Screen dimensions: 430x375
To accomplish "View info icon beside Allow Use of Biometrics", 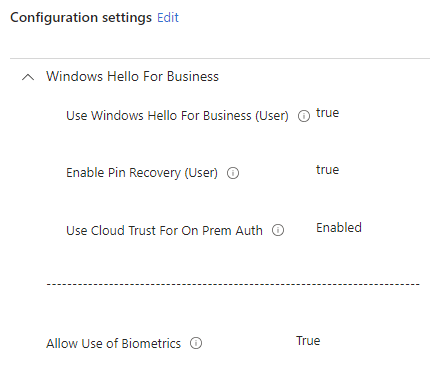I will [x=196, y=343].
